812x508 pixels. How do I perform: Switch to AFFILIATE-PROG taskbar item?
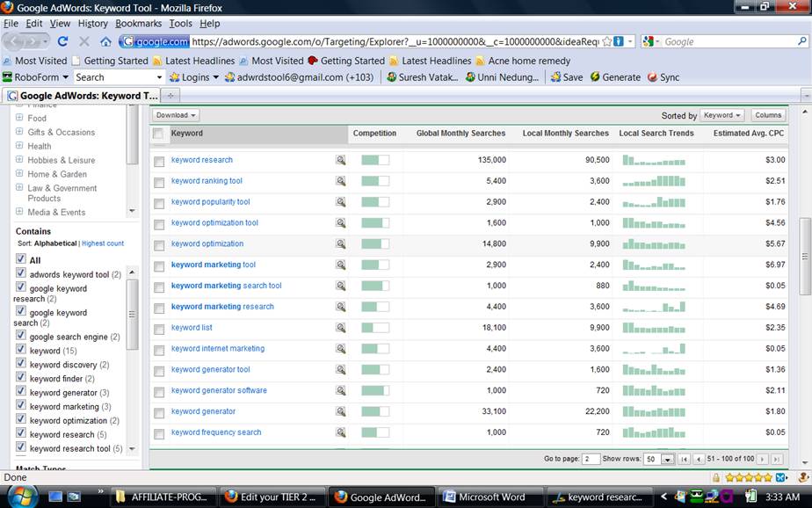pos(163,497)
